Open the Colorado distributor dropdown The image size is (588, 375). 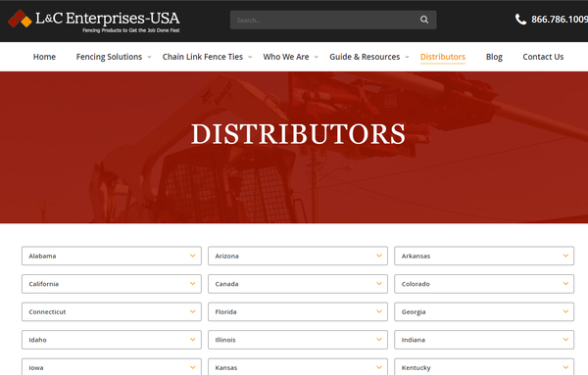tap(484, 284)
